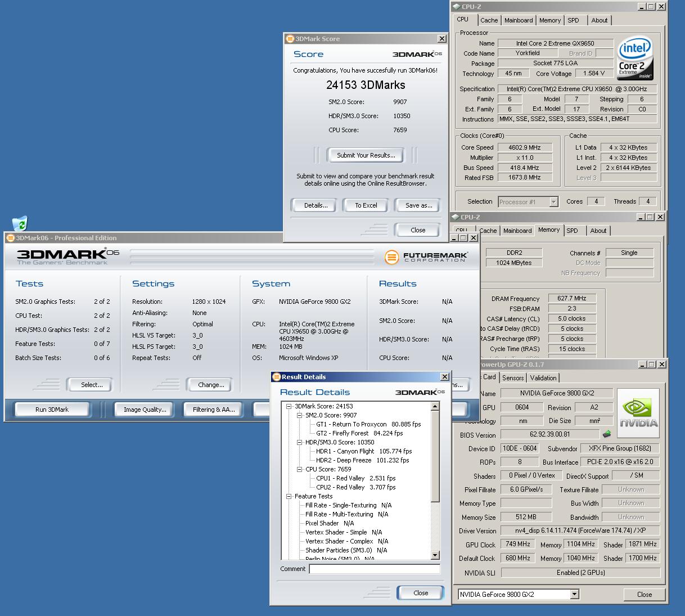Image resolution: width=685 pixels, height=616 pixels.
Task: Select GT2 - Firefly Forest result
Action: [x=359, y=433]
